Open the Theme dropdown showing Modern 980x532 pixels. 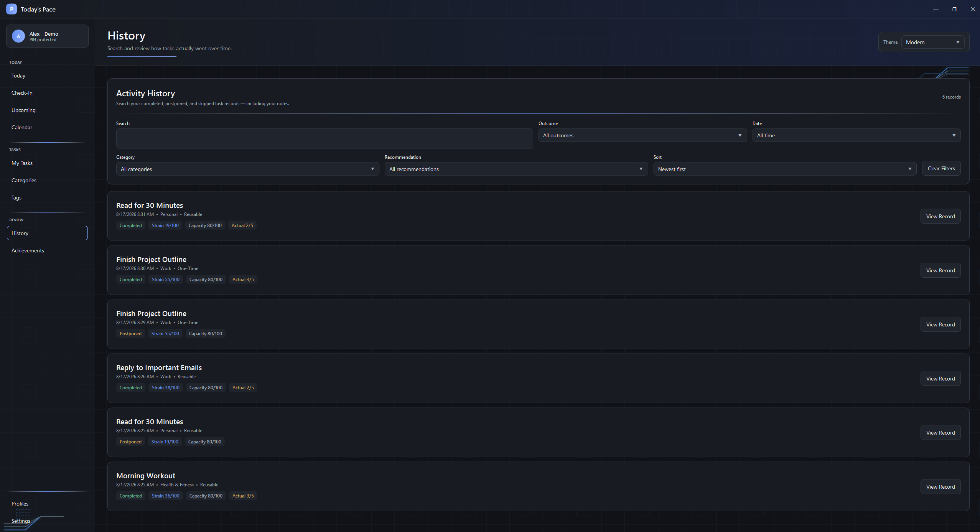[x=932, y=42]
